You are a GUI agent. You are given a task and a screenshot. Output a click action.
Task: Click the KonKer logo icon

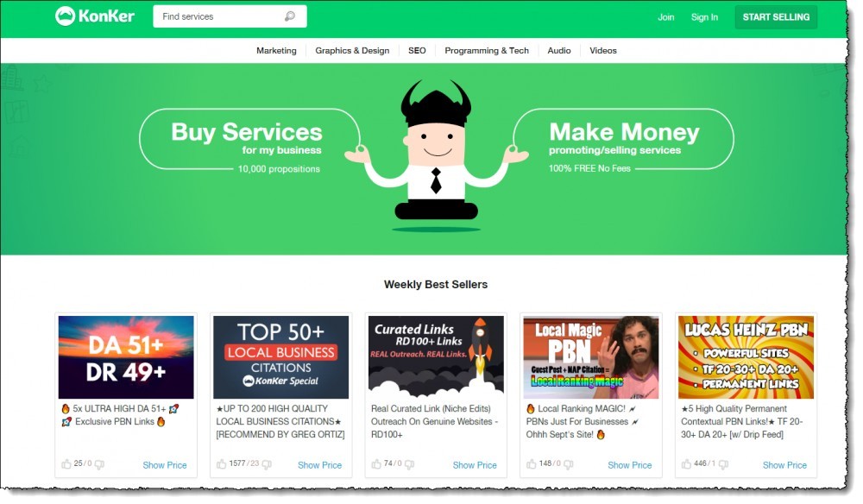tap(65, 16)
